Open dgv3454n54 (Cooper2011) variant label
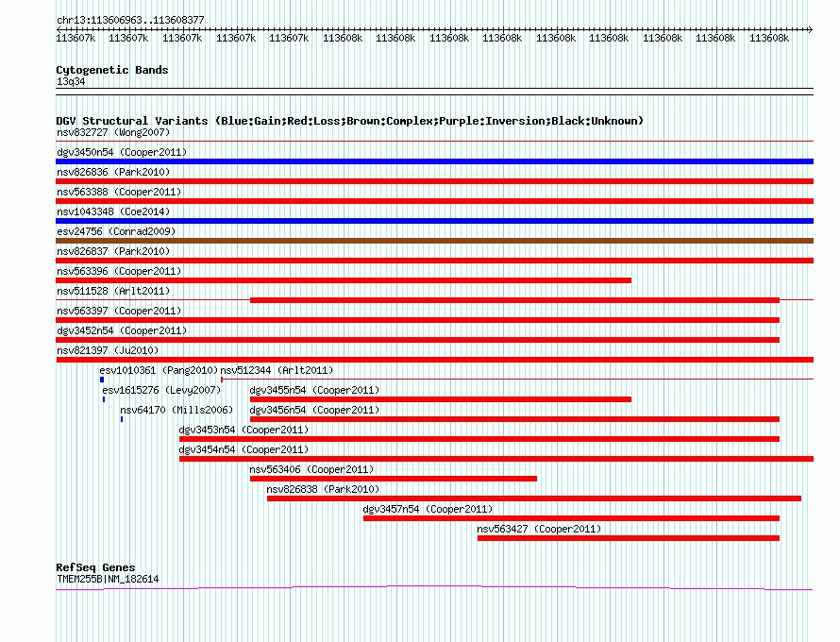 point(244,449)
